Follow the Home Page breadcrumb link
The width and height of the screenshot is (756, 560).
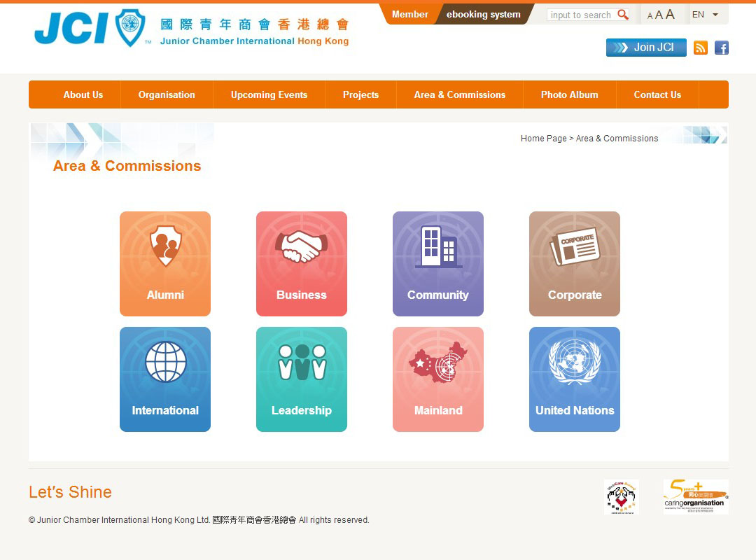(543, 139)
